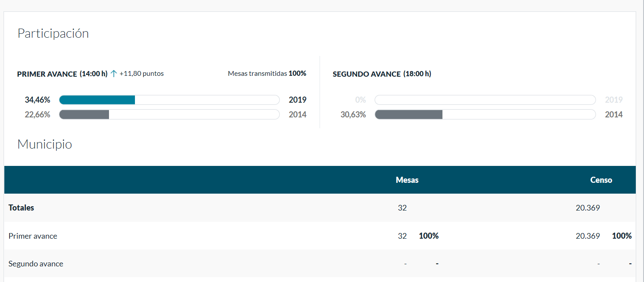Click the 2014 segundo avance gray bar

(x=485, y=115)
